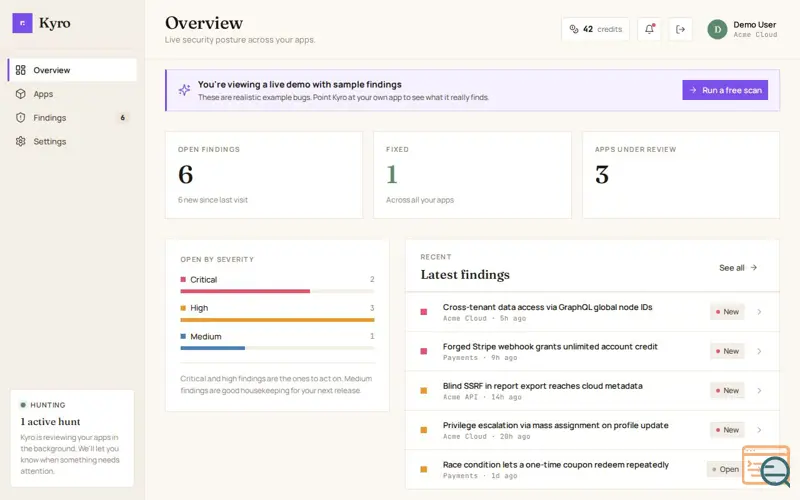800x500 pixels.
Task: Click the High orange severity swatch
Action: [183, 308]
